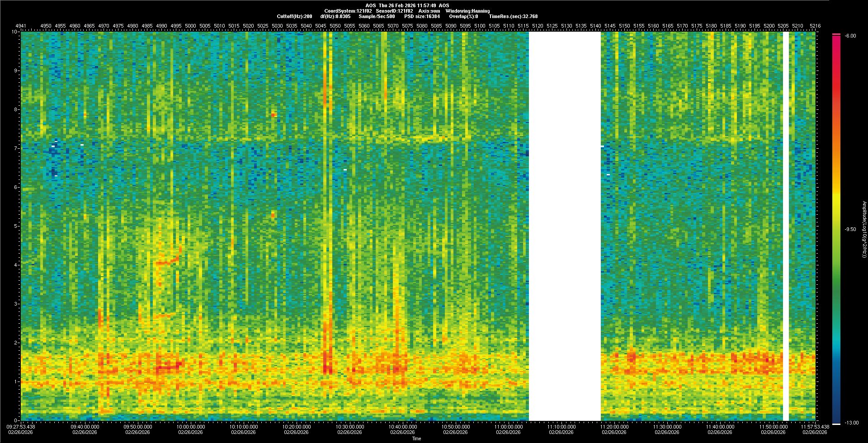868x443 pixels.
Task: Click the Time label below the axis
Action: click(x=416, y=438)
